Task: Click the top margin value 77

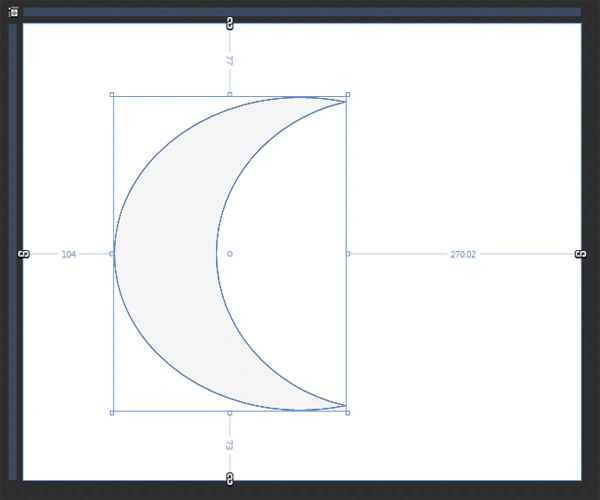Action: click(229, 60)
